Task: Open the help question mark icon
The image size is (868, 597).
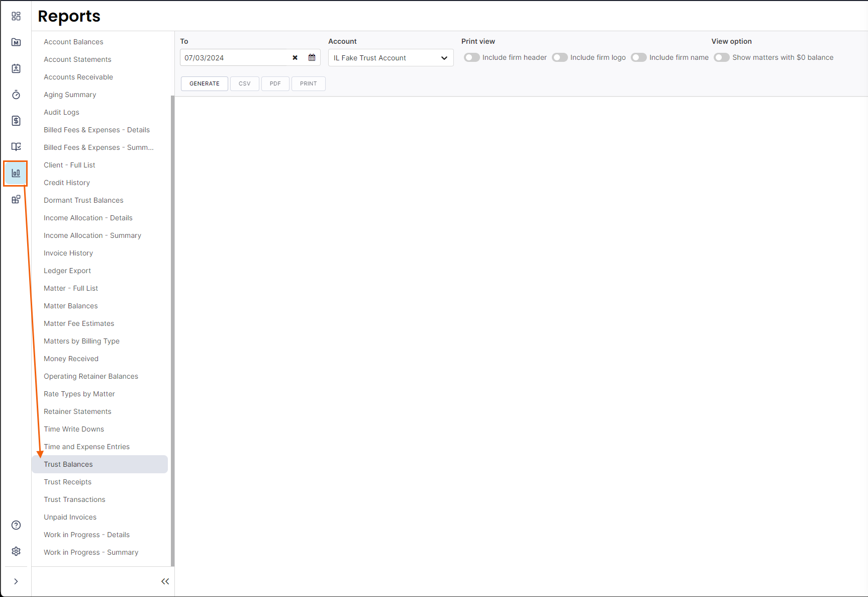Action: tap(16, 525)
